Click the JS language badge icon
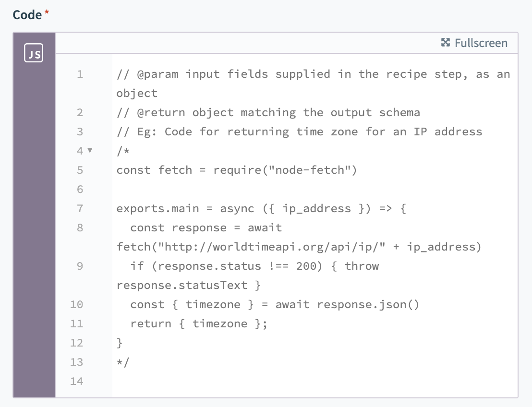Screen dimensions: 532x407 (x=34, y=53)
